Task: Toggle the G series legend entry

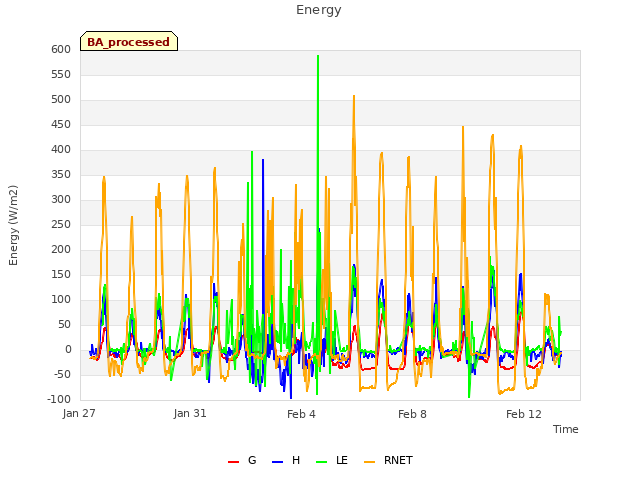Action: point(242,460)
